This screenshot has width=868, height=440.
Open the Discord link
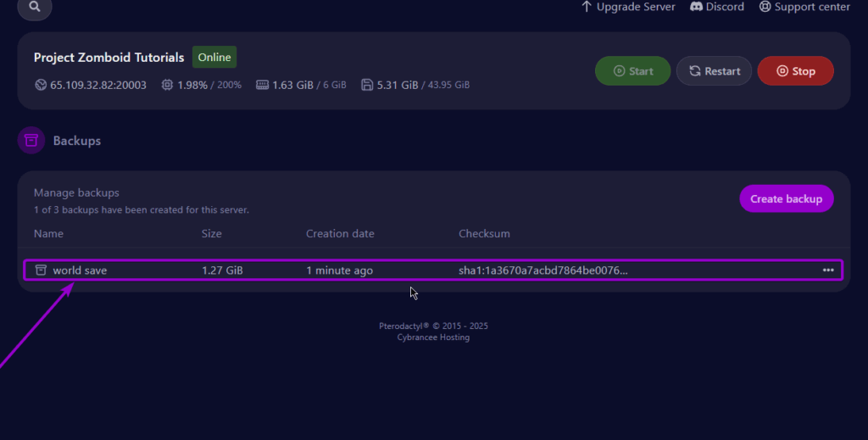[x=717, y=7]
